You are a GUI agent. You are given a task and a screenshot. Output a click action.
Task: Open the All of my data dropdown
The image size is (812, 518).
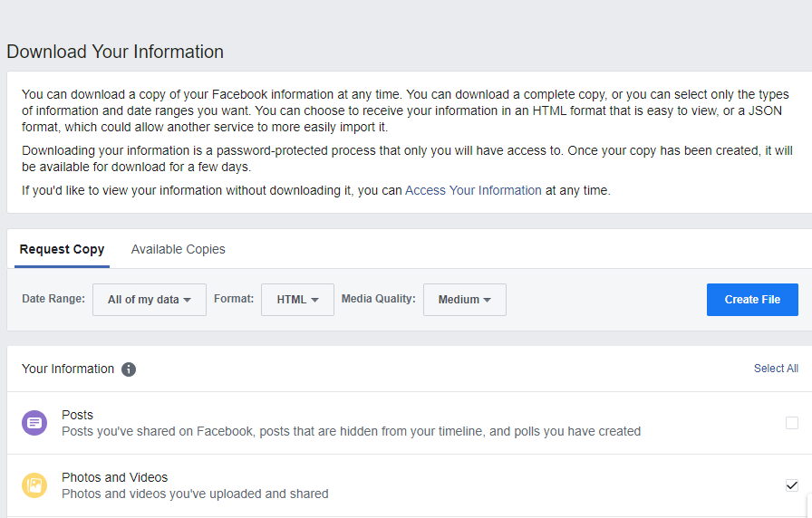[149, 300]
